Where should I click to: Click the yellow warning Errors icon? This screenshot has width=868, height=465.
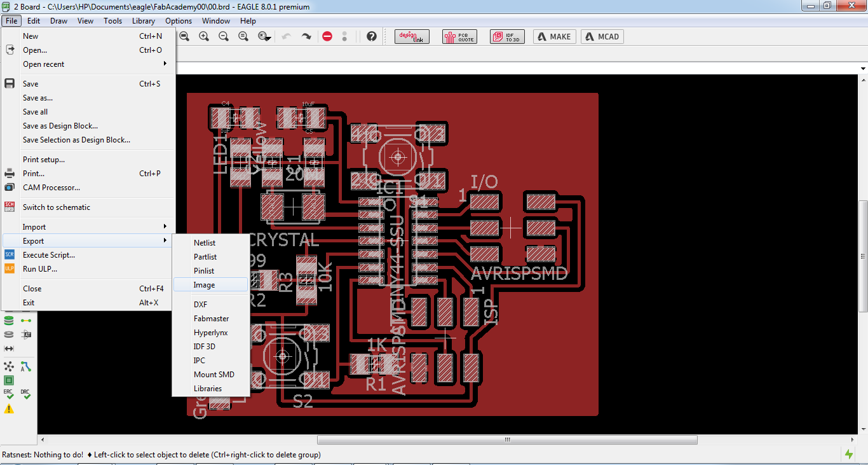(x=9, y=409)
